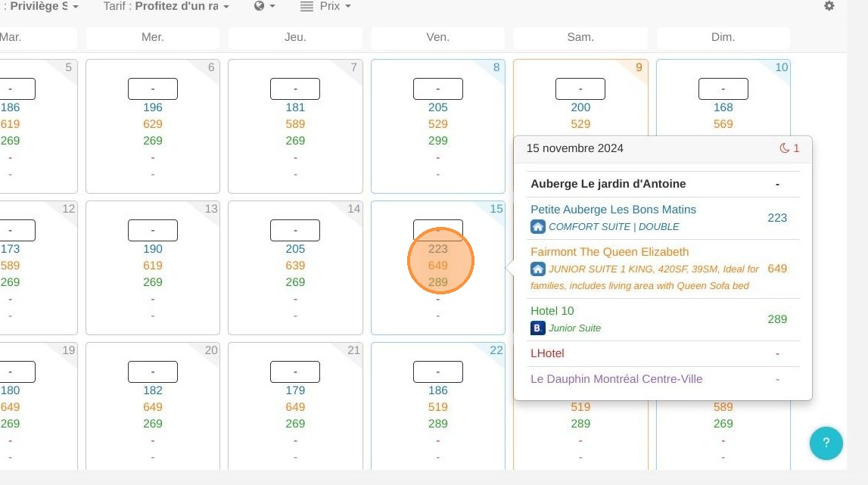This screenshot has height=485, width=868.
Task: Open the Tarif Profitez d'un rabais dropdown
Action: 166,6
